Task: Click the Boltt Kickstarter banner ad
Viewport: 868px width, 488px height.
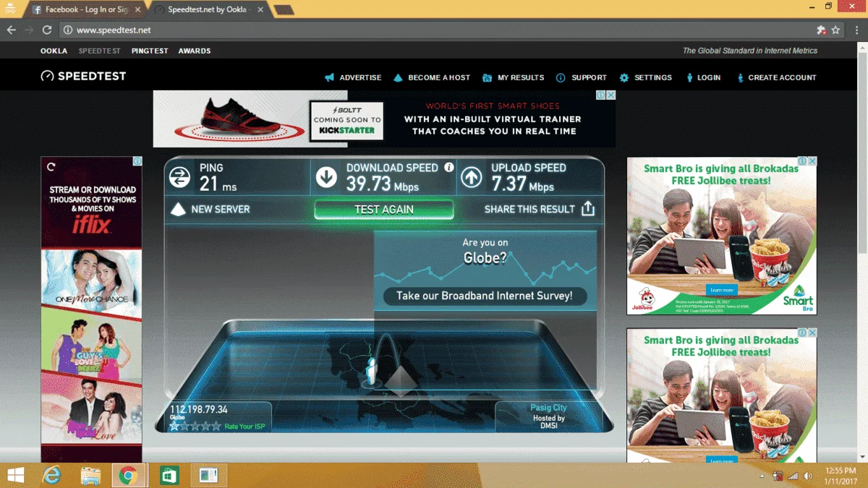Action: click(x=384, y=119)
